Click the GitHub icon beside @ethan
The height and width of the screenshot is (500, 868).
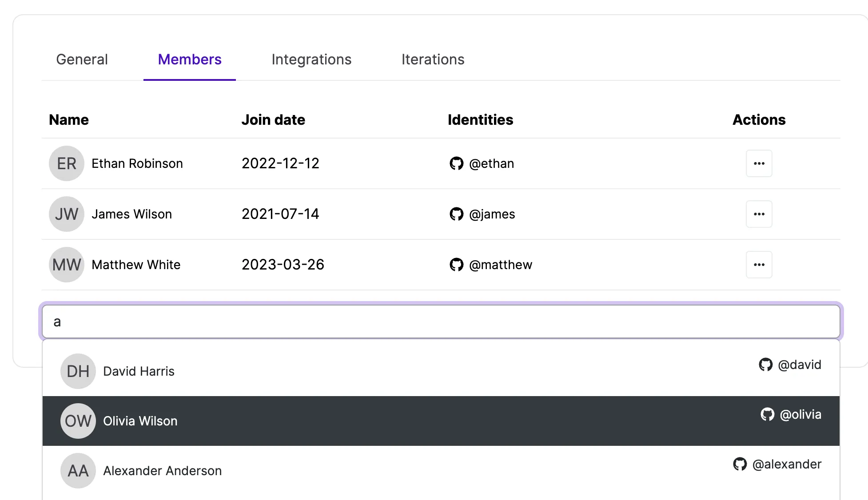click(456, 163)
